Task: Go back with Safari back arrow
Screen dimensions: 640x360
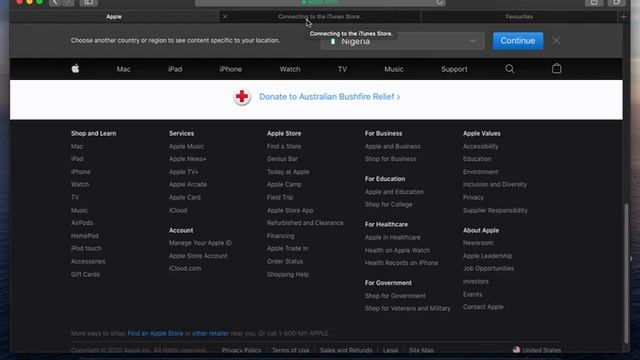Action: coord(55,2)
